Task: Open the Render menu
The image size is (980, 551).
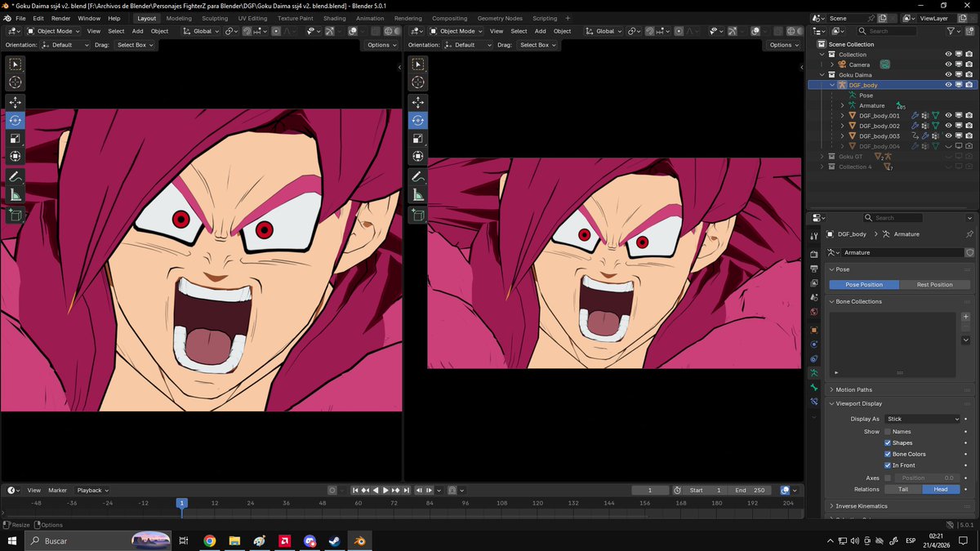Action: pos(60,18)
